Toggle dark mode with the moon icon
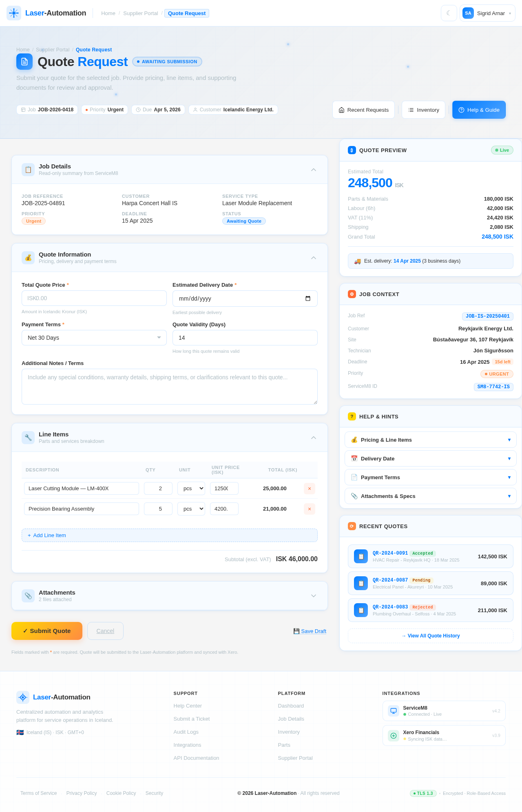The width and height of the screenshot is (522, 812). tap(449, 13)
